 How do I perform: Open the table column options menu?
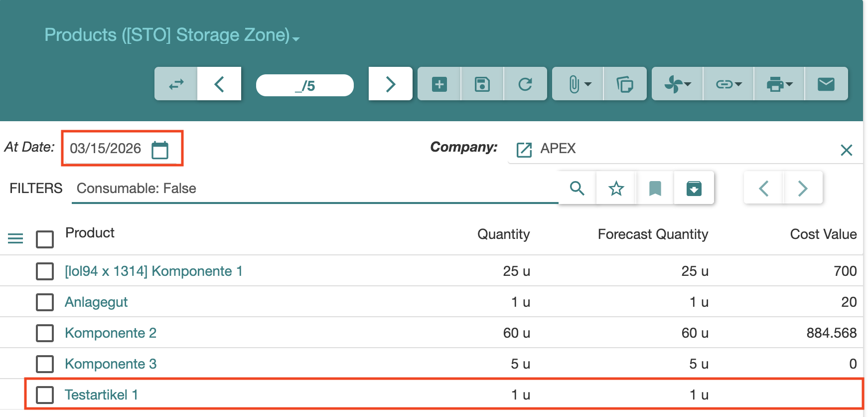pyautogui.click(x=15, y=239)
